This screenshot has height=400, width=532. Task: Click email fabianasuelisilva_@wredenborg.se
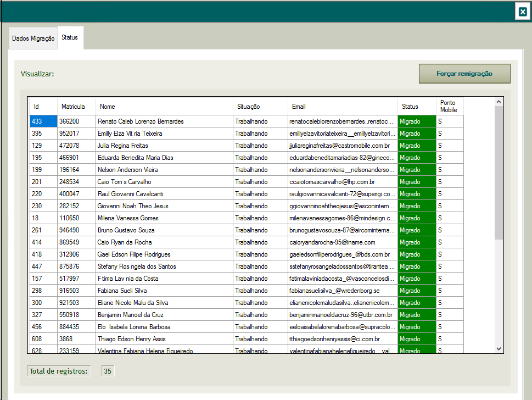[343, 291]
